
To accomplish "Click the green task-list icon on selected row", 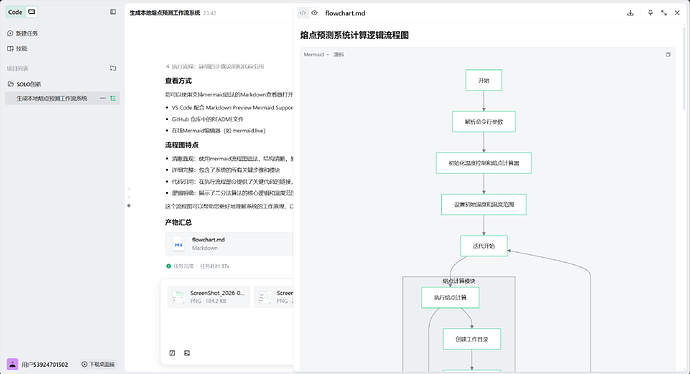I will point(113,99).
